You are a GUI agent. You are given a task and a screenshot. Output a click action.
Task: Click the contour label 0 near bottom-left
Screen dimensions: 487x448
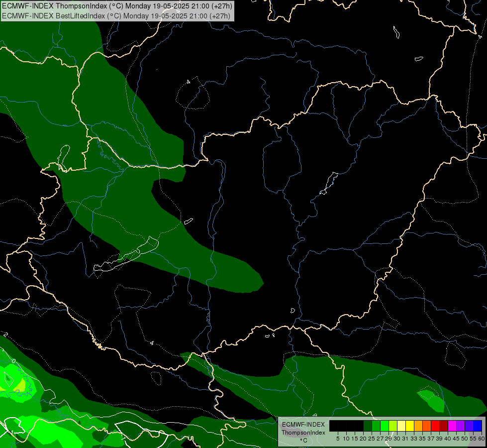[x=13, y=361]
